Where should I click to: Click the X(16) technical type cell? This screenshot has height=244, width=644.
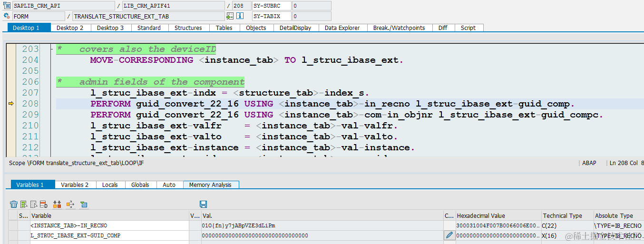click(567, 235)
